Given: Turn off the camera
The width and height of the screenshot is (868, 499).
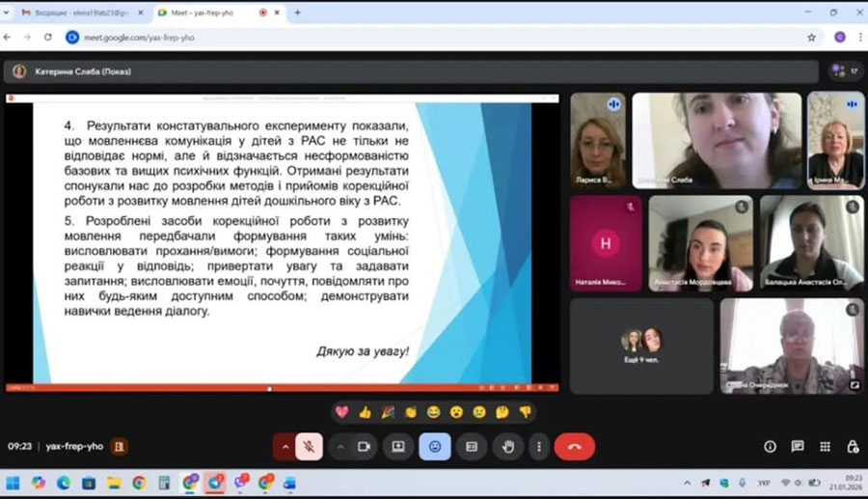Looking at the screenshot, I should coord(364,446).
